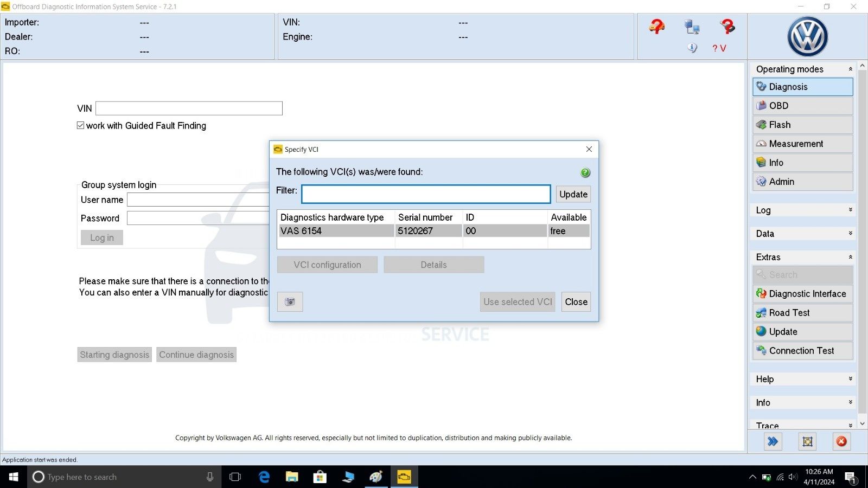Collapse the Extras section

tap(850, 257)
